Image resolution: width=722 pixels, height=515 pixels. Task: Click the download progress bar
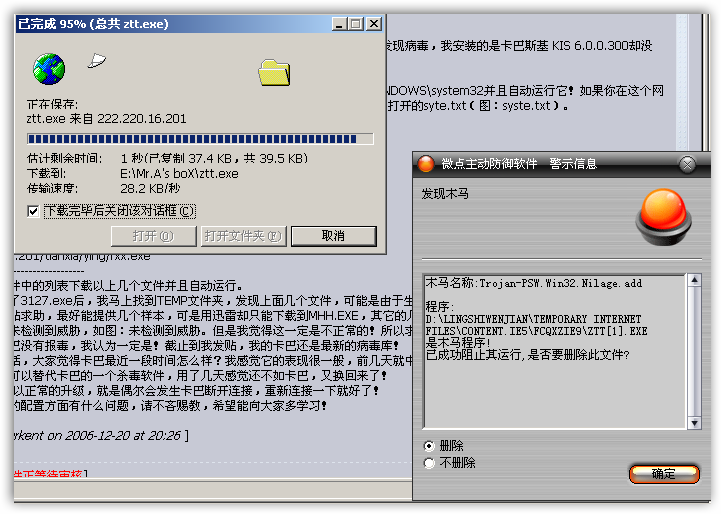[x=200, y=139]
